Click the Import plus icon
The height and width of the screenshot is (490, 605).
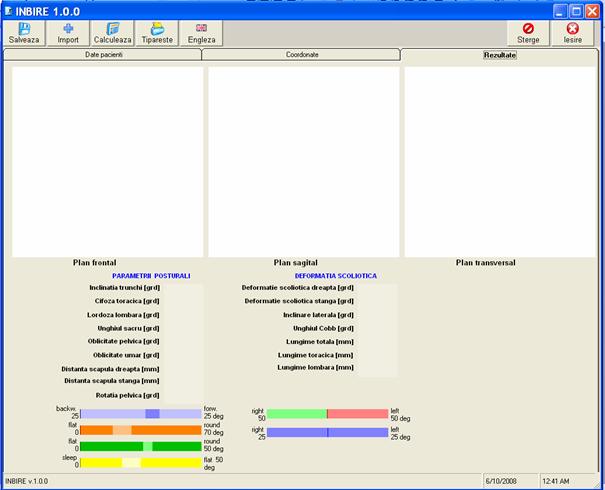point(67,29)
